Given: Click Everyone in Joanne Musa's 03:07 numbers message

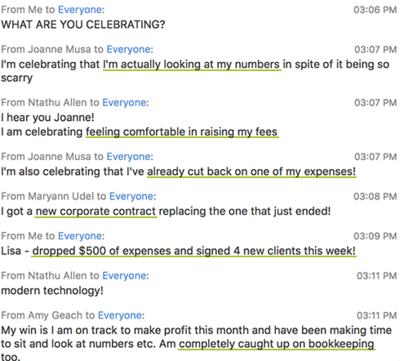Looking at the screenshot, I should click(x=128, y=49).
